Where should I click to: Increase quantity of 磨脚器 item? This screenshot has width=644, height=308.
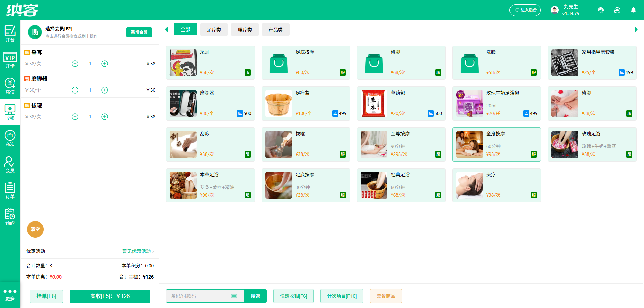pyautogui.click(x=105, y=90)
